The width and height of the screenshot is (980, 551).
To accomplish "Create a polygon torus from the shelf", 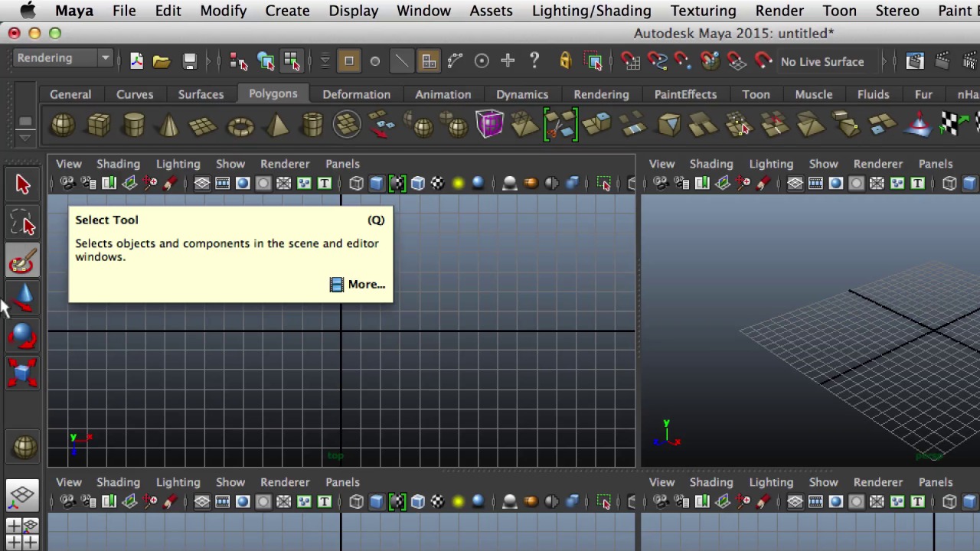I will 240,126.
